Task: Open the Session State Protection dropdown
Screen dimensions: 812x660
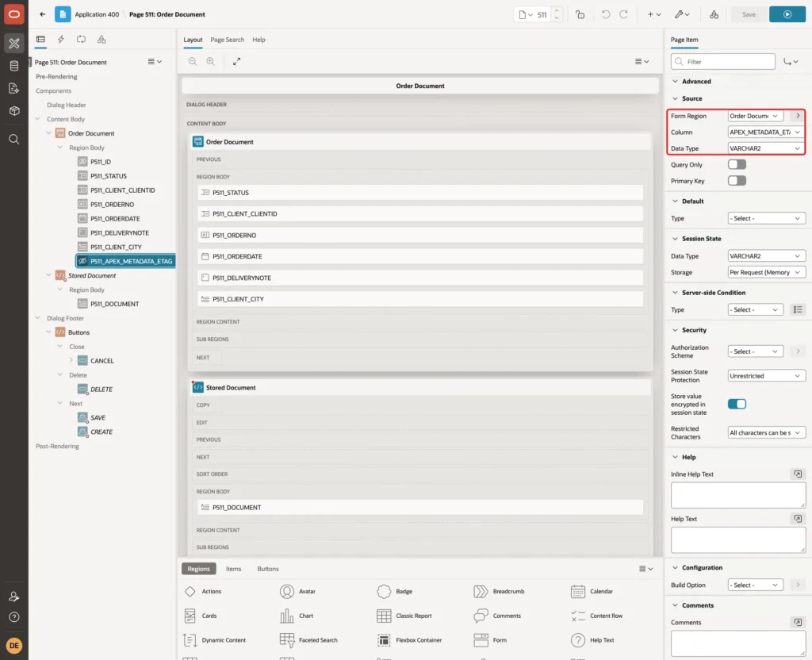Action: pos(766,376)
